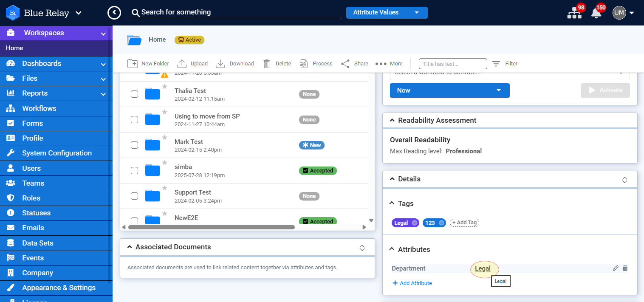
Task: Collapse the Tags section
Action: pos(392,203)
